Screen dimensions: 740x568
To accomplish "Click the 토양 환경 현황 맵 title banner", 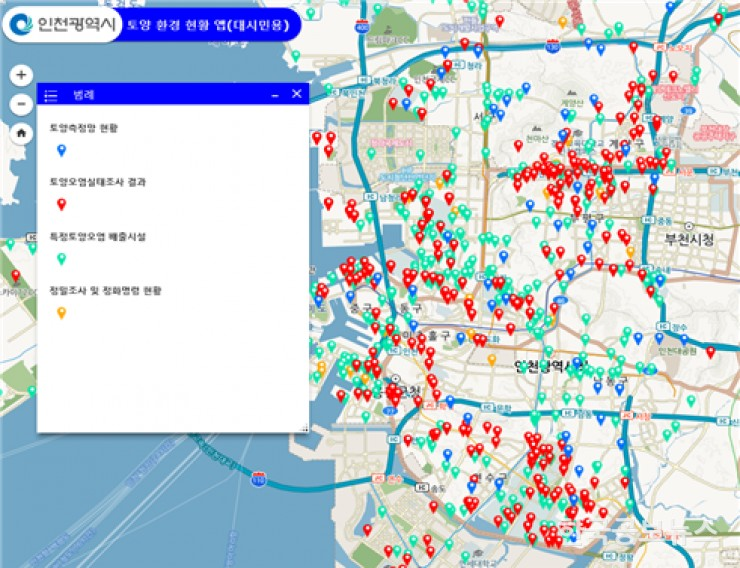I will click(x=208, y=25).
